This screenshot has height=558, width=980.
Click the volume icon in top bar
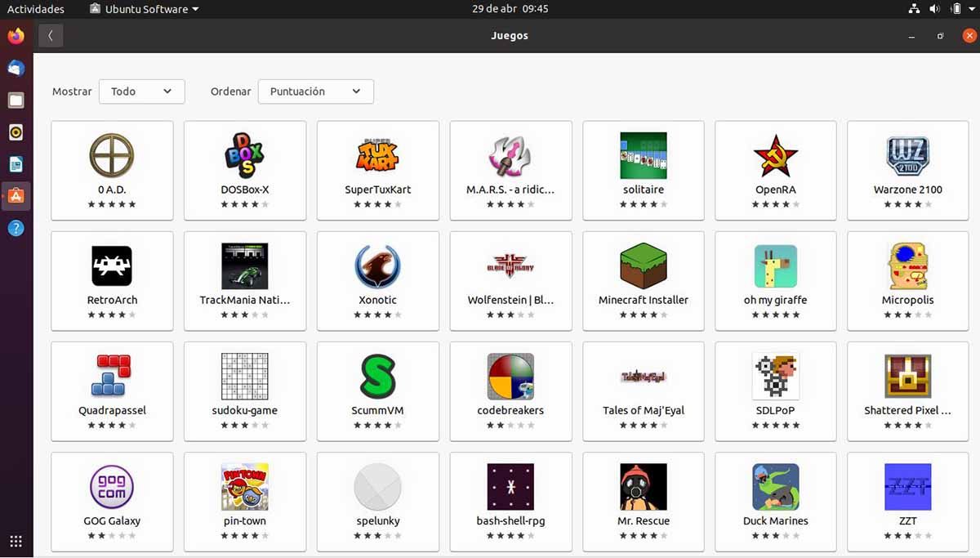point(934,9)
